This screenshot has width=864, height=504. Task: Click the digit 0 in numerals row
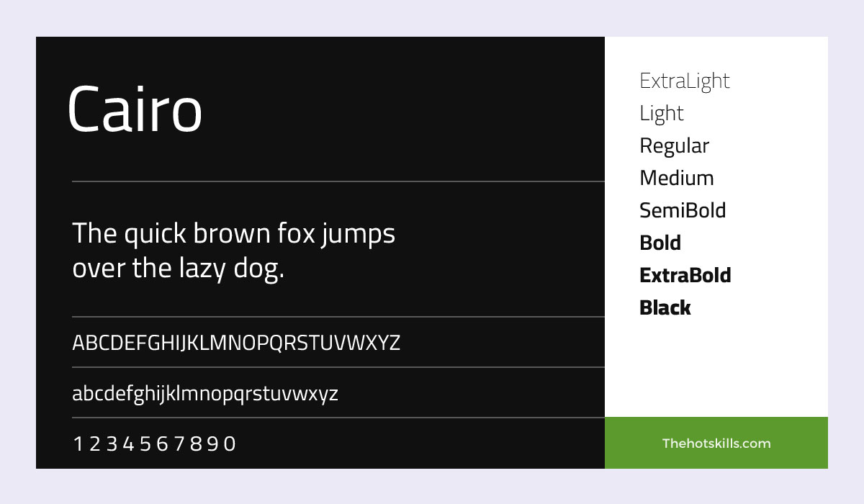click(229, 444)
